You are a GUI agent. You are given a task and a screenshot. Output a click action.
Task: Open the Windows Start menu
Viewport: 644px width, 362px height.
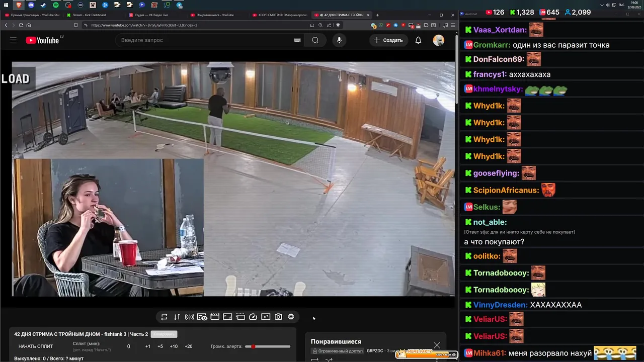7,5
